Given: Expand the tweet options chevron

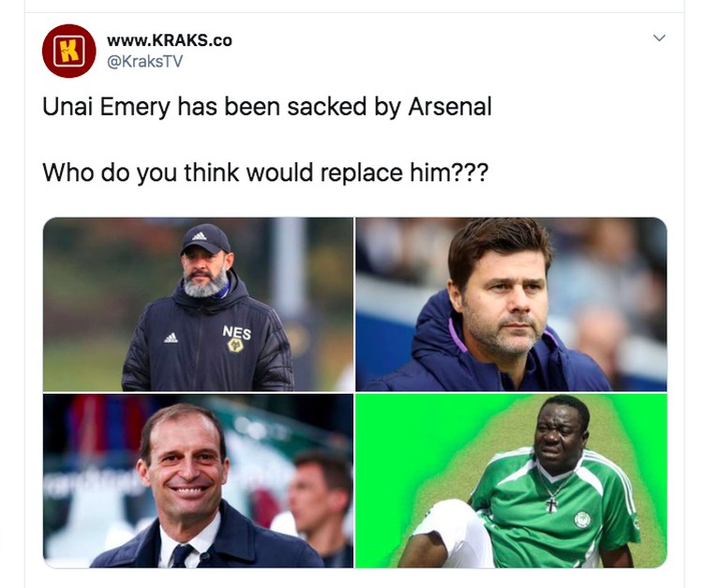Looking at the screenshot, I should [659, 38].
